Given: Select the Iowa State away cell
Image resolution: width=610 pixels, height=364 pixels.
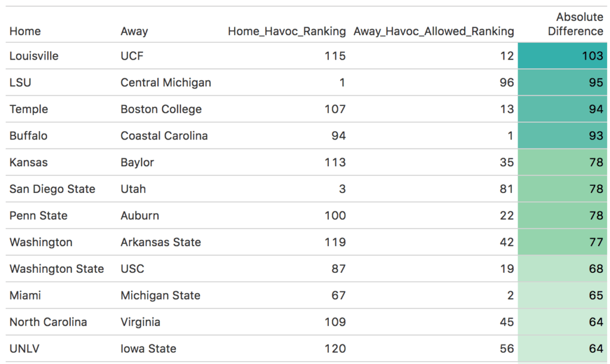Looking at the screenshot, I should tap(148, 349).
